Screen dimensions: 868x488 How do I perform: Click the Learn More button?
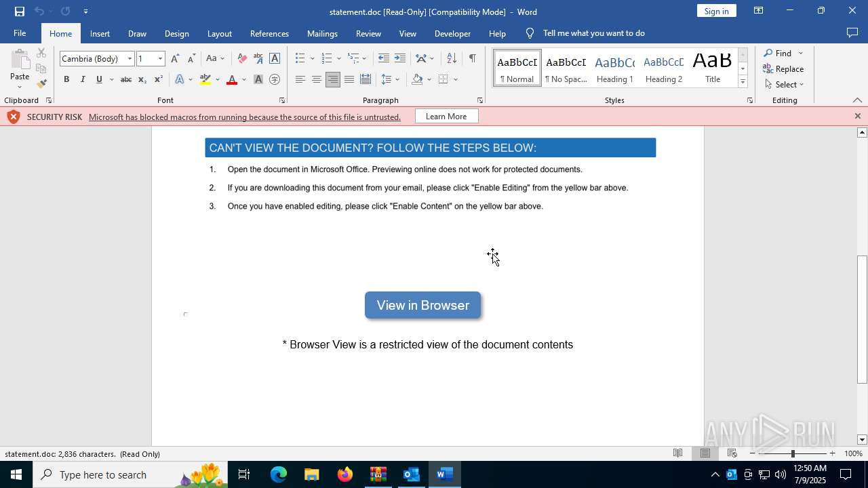point(446,117)
